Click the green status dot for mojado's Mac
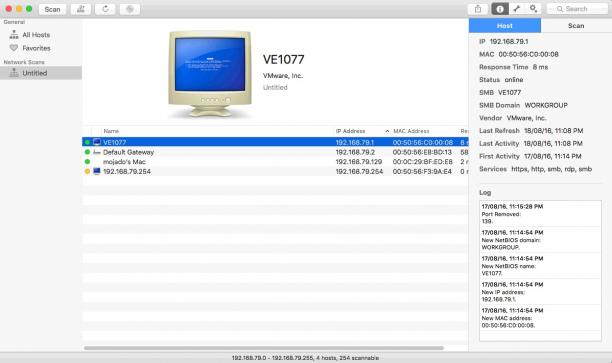This screenshot has height=363, width=612. click(87, 162)
